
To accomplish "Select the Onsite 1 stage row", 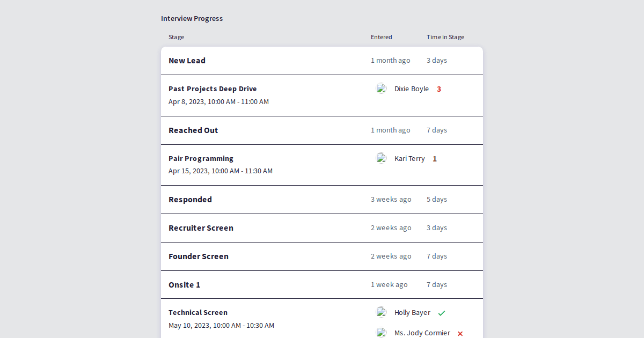I will [x=184, y=285].
